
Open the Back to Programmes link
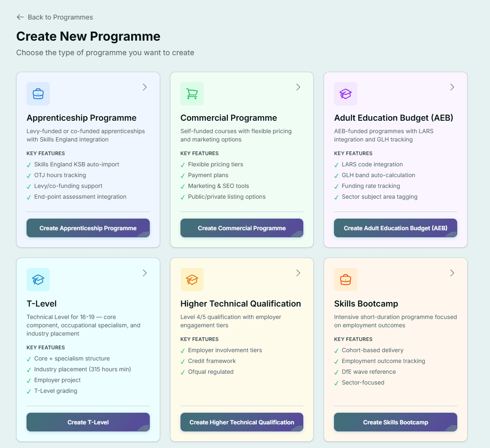[x=60, y=17]
